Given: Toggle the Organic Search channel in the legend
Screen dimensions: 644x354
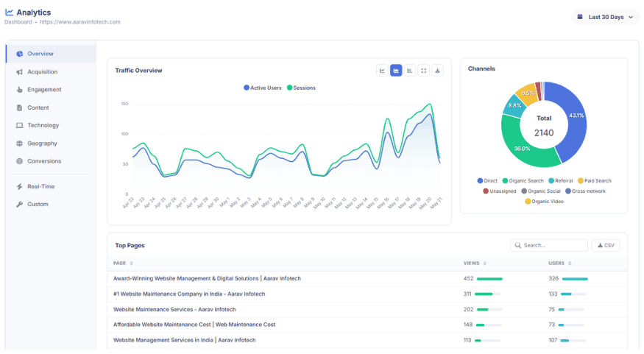Looking at the screenshot, I should coord(523,181).
